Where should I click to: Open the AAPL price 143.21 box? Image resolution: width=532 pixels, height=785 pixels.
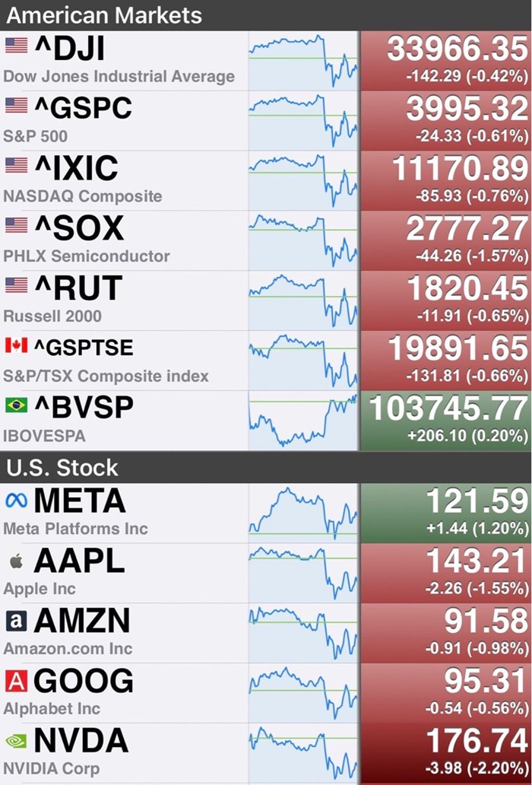[445, 573]
